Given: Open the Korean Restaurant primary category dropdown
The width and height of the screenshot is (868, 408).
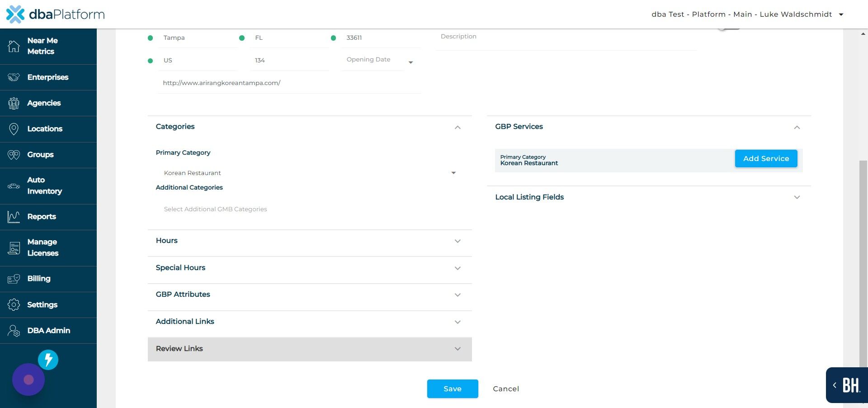Looking at the screenshot, I should (x=310, y=173).
